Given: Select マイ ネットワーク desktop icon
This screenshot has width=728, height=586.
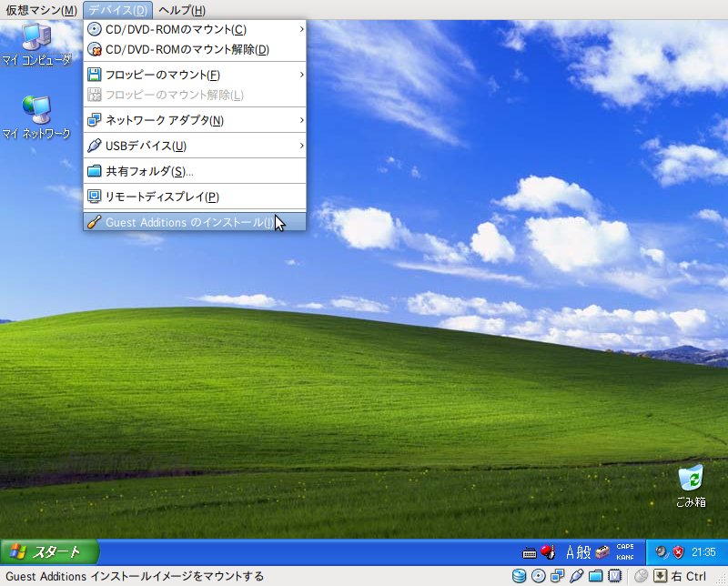Looking at the screenshot, I should [x=36, y=117].
